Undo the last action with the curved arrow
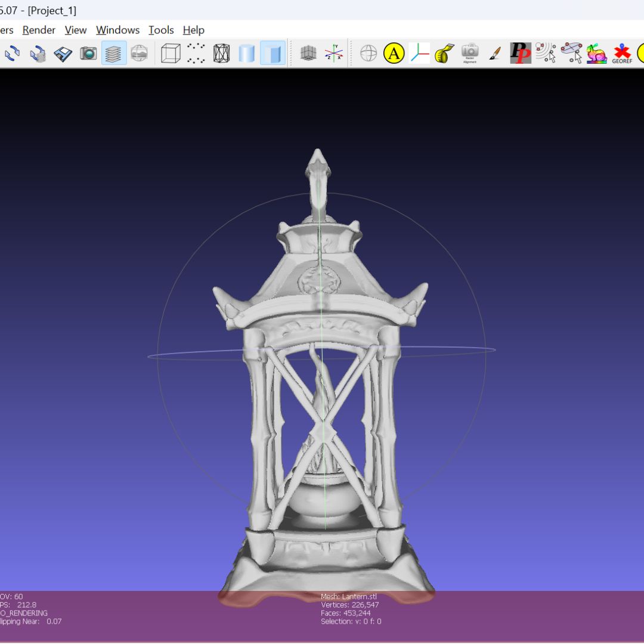Viewport: 644px width, 644px height. point(12,52)
